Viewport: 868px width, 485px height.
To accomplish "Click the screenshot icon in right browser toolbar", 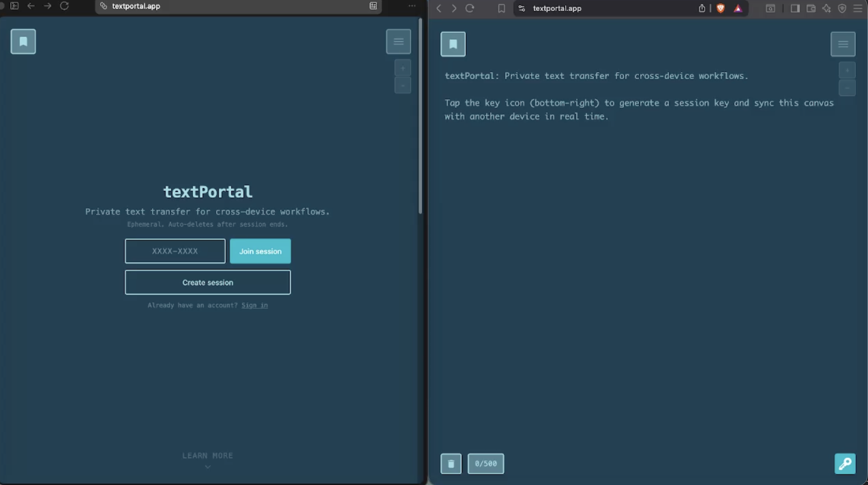I will click(x=770, y=8).
